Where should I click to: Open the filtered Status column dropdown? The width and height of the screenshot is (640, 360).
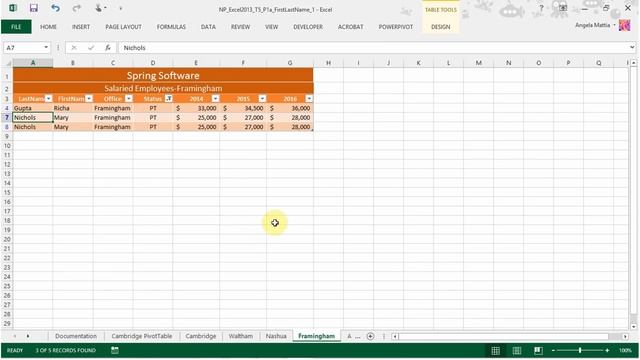(168, 99)
